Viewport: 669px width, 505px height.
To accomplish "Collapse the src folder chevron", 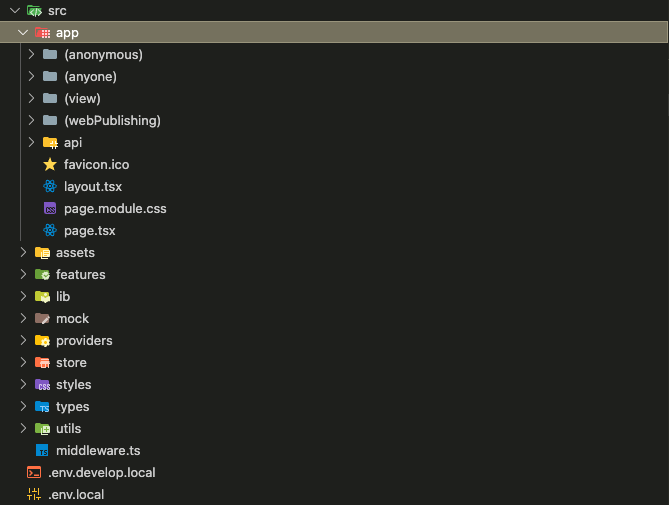I will (x=15, y=10).
